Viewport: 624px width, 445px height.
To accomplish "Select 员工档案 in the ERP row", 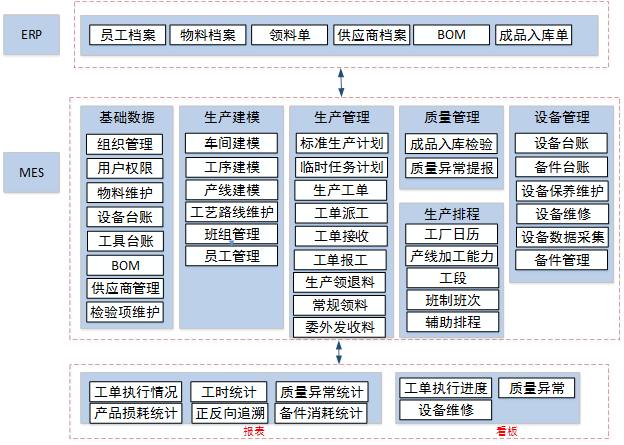I will tap(128, 36).
